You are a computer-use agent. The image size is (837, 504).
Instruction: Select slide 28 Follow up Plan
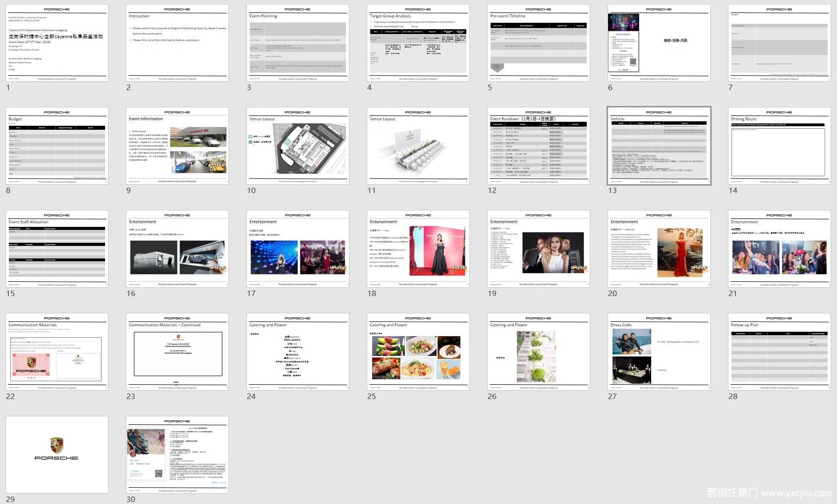click(780, 352)
